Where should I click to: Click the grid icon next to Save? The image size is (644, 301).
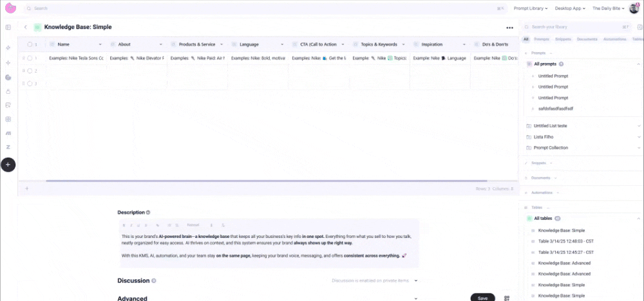[x=507, y=298]
